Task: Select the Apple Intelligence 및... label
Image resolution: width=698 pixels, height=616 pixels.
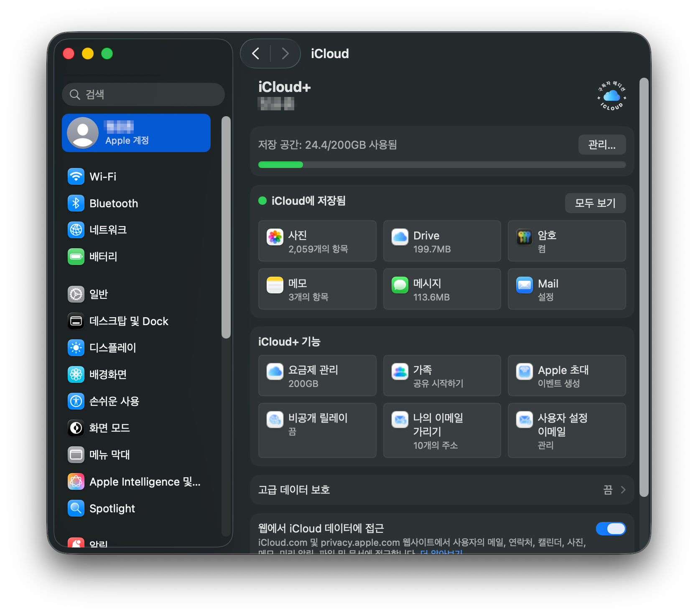Action: (145, 482)
